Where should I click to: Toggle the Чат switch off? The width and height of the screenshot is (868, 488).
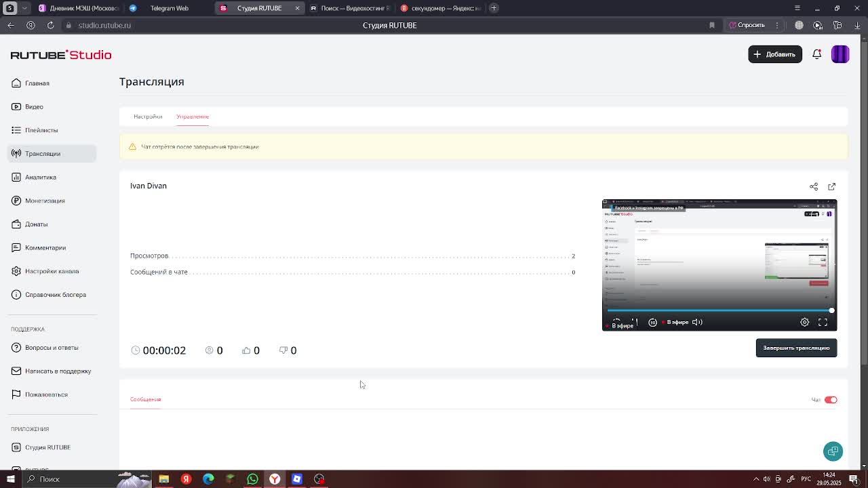pyautogui.click(x=831, y=400)
